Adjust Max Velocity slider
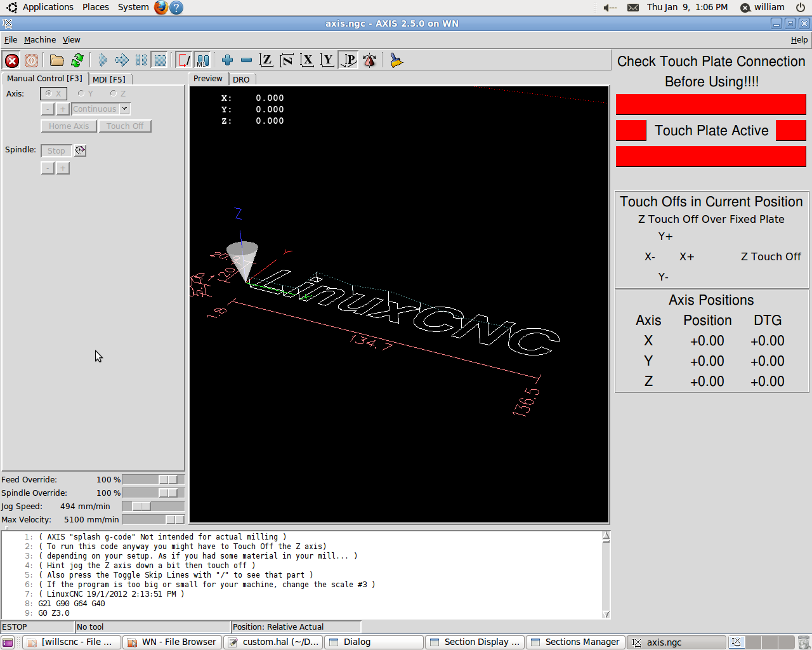 (153, 520)
